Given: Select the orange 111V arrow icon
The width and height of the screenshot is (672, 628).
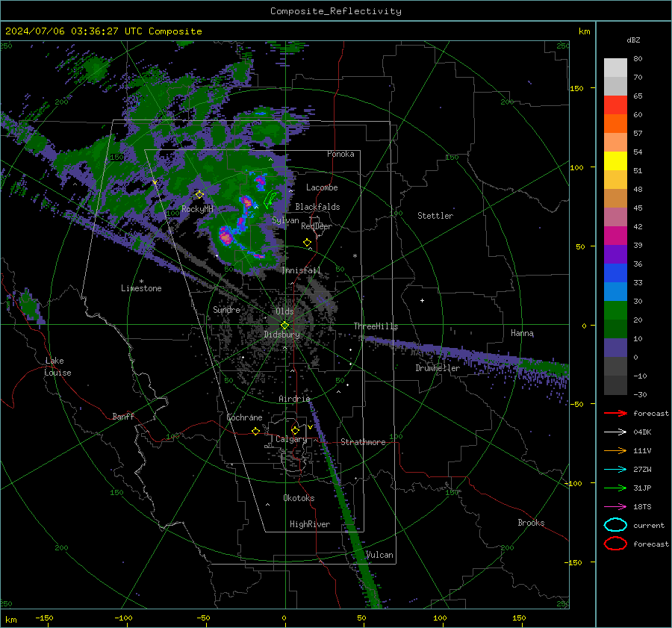Looking at the screenshot, I should (615, 450).
